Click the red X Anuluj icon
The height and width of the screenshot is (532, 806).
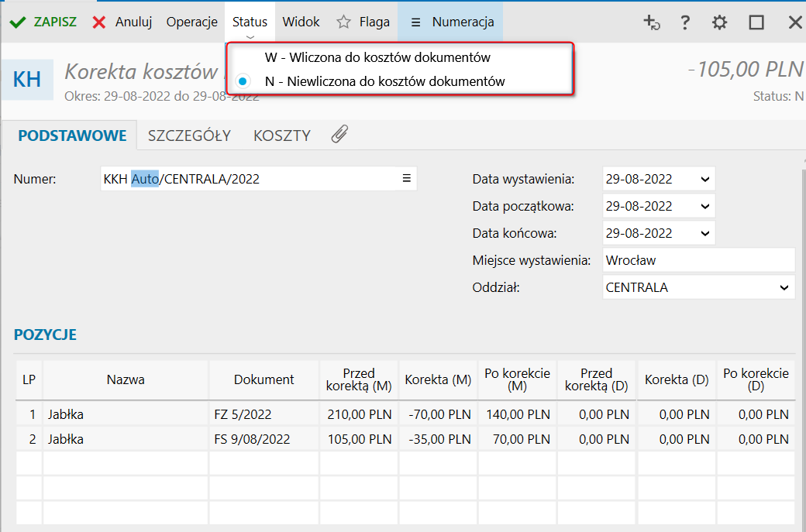pos(99,22)
